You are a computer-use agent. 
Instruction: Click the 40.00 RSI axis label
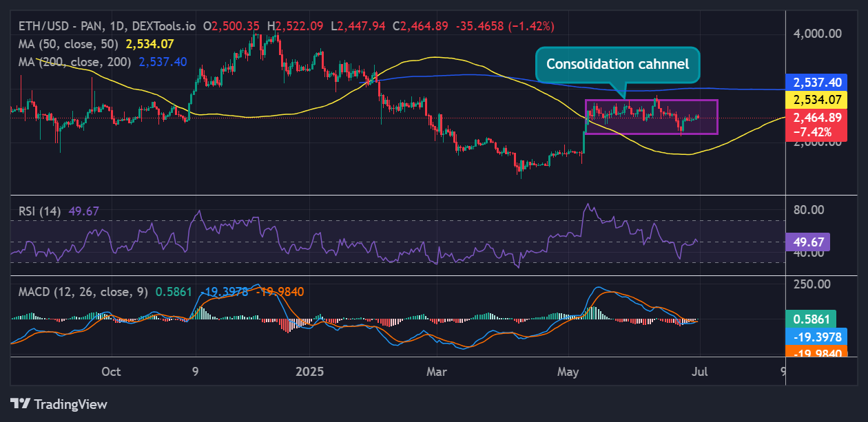point(809,253)
